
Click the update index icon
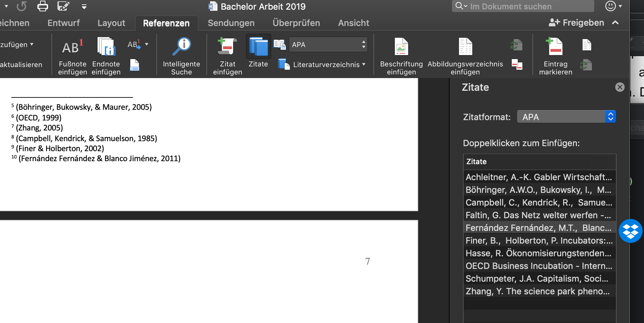586,65
